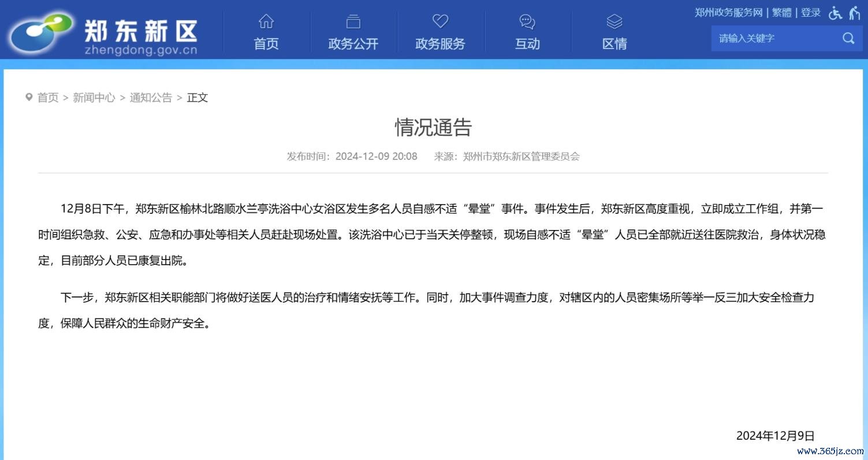Click the chat bubble icon above 互动
This screenshot has height=460, width=868.
pyautogui.click(x=527, y=22)
